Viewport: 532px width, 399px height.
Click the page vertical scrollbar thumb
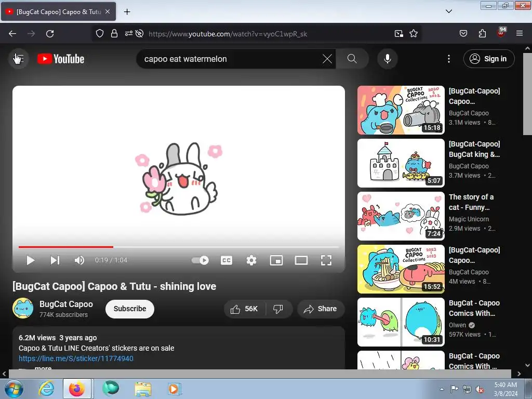tap(528, 94)
